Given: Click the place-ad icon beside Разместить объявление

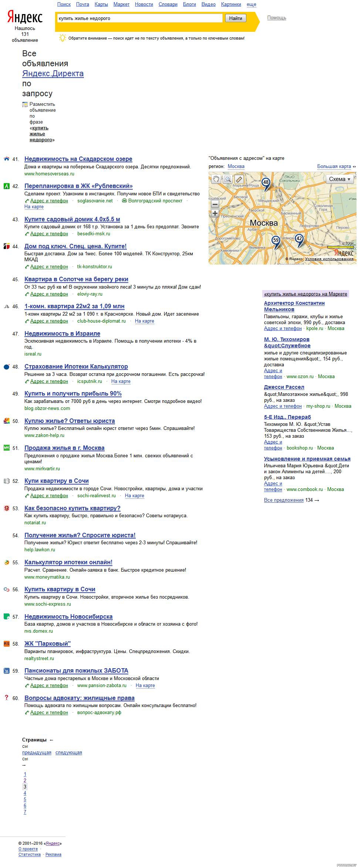Looking at the screenshot, I should click(x=25, y=104).
